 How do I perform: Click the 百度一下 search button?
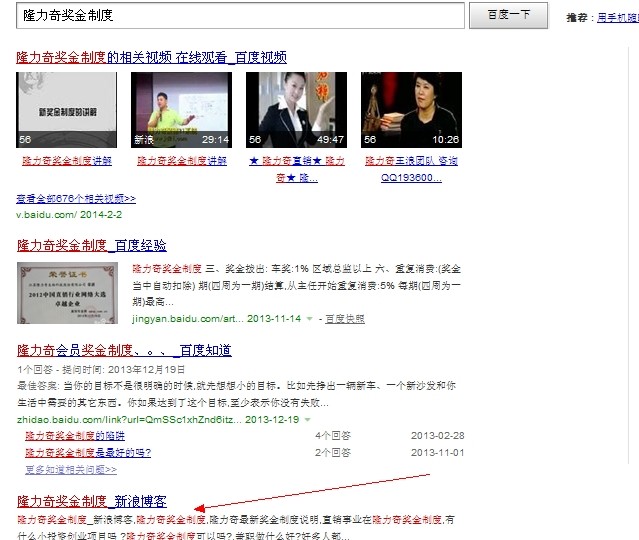(508, 15)
